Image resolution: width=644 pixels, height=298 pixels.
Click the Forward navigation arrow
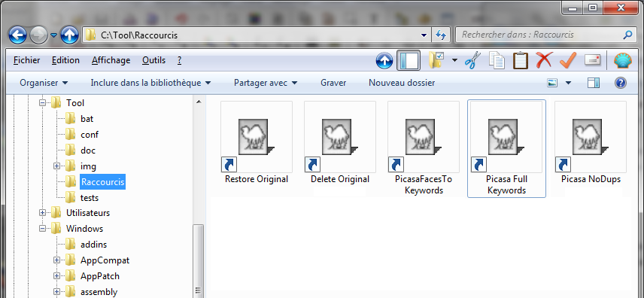point(38,35)
